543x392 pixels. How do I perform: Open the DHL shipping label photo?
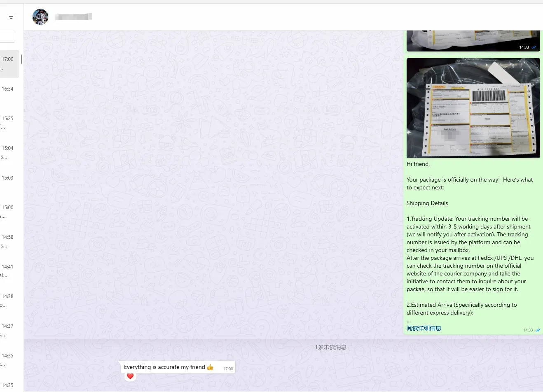(x=473, y=108)
